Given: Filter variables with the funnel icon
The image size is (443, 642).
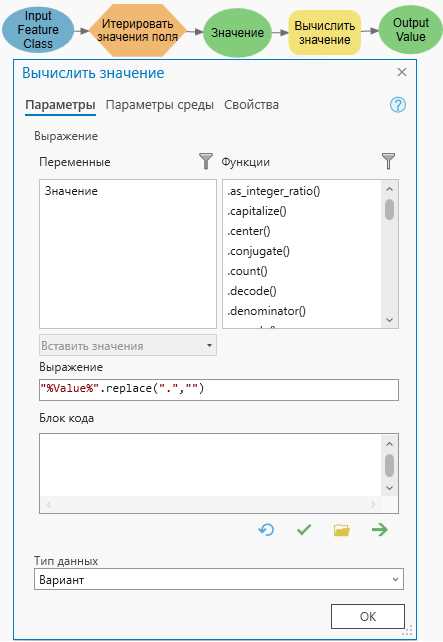Looking at the screenshot, I should [x=206, y=161].
